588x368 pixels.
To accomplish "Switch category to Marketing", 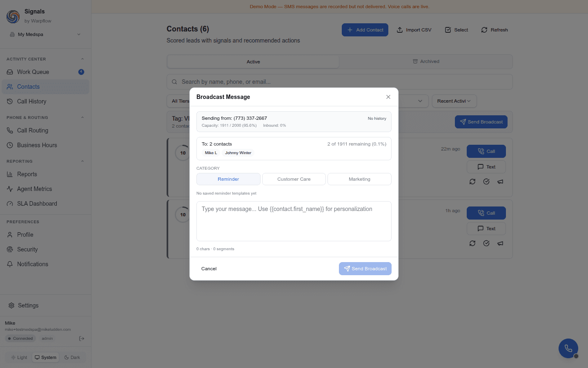I will tap(359, 179).
